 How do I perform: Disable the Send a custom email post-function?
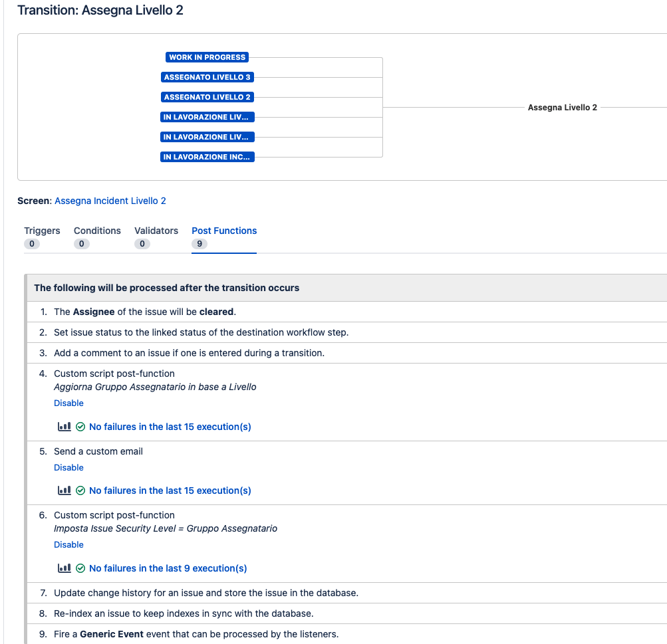68,467
